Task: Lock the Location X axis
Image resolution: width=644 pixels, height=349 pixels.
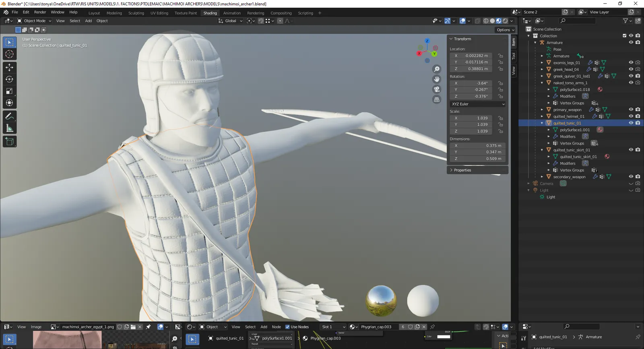Action: pyautogui.click(x=500, y=56)
